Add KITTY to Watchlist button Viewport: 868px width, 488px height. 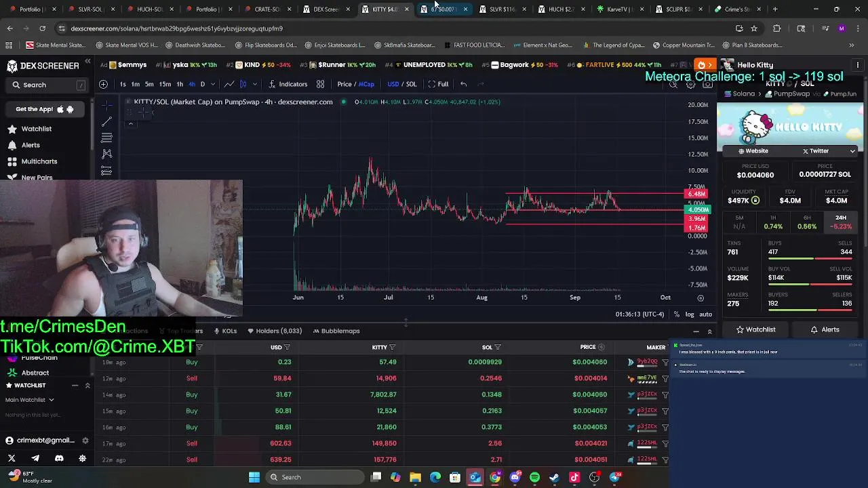coord(756,329)
